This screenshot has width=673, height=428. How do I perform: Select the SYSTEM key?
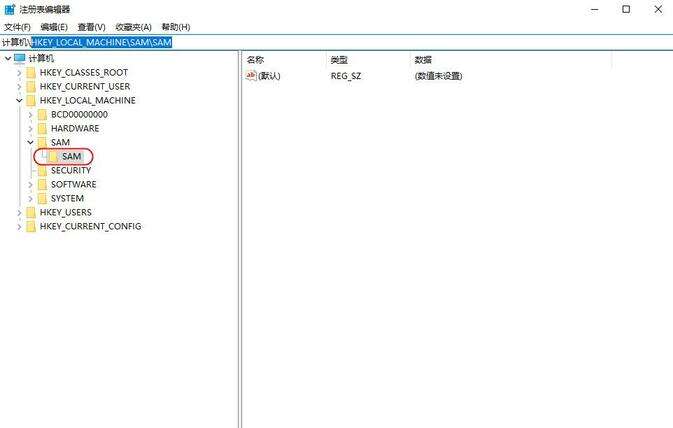pyautogui.click(x=67, y=198)
